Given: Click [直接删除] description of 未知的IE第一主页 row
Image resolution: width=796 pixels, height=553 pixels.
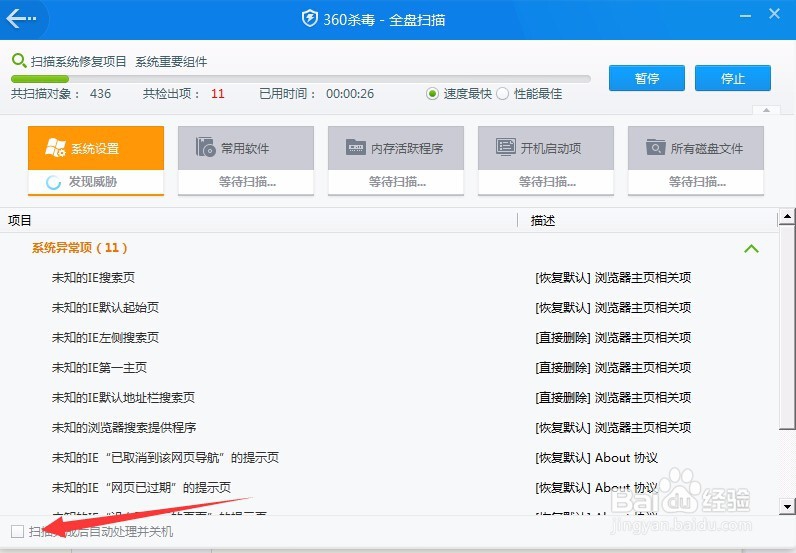Looking at the screenshot, I should [x=613, y=368].
